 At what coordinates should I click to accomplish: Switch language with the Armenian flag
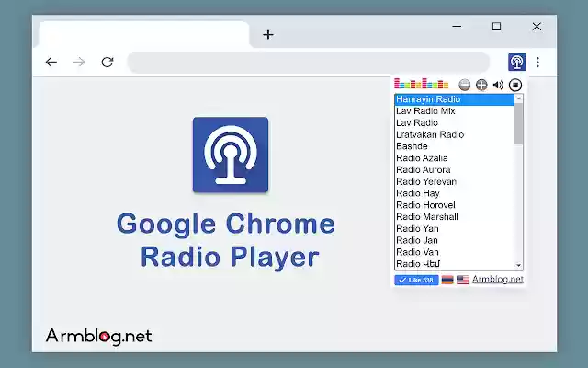pyautogui.click(x=447, y=280)
